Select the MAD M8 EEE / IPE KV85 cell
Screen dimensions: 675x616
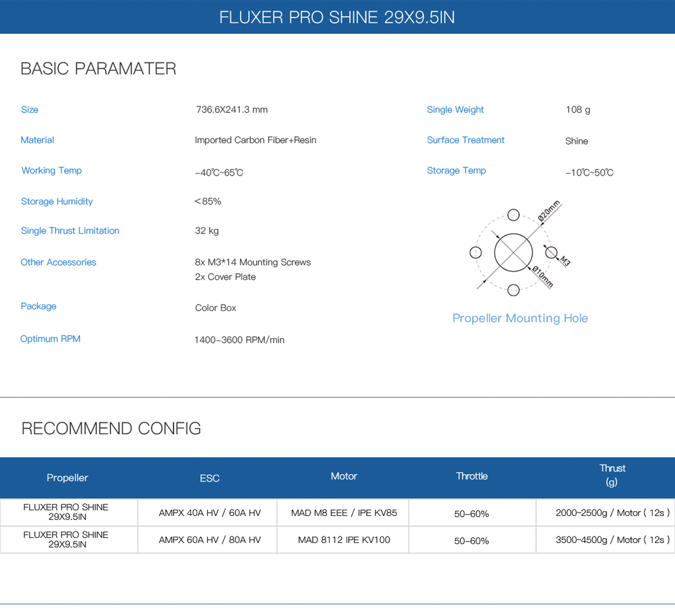pyautogui.click(x=344, y=513)
